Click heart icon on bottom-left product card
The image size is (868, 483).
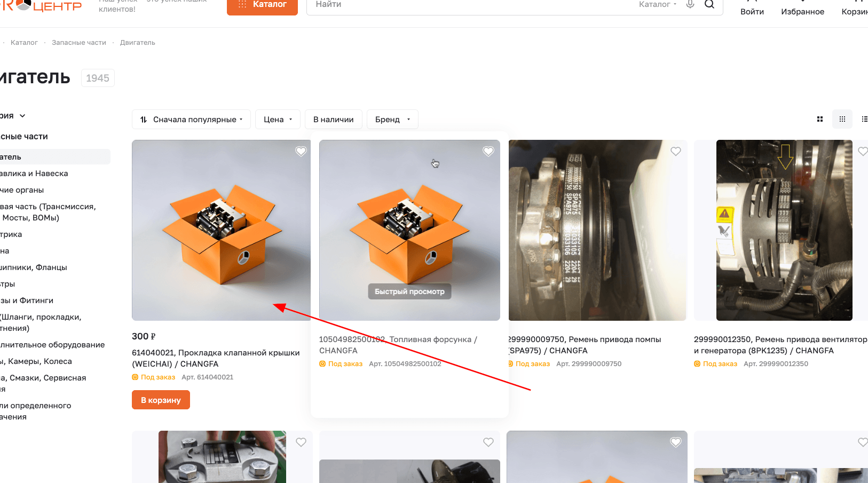coord(301,442)
